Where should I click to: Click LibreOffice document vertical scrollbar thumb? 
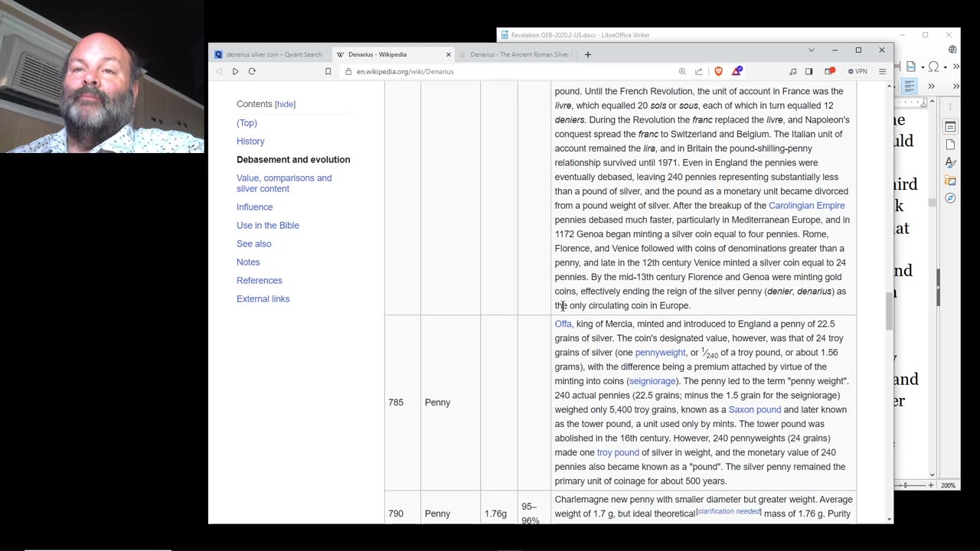pyautogui.click(x=932, y=203)
